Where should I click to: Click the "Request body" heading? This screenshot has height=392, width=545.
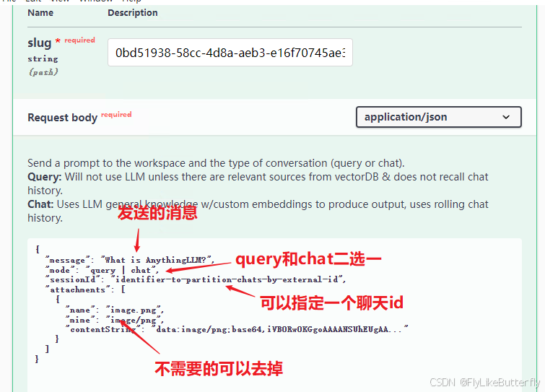(63, 118)
